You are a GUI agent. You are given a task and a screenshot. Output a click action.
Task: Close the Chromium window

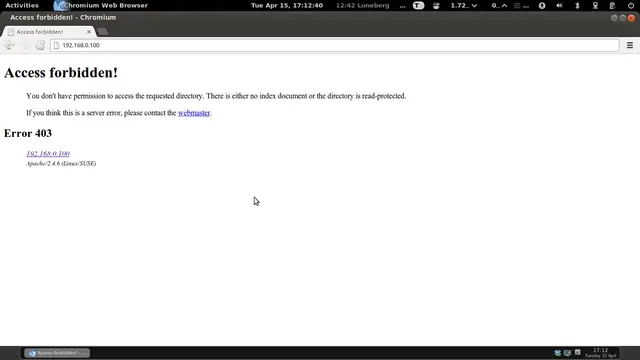[631, 18]
